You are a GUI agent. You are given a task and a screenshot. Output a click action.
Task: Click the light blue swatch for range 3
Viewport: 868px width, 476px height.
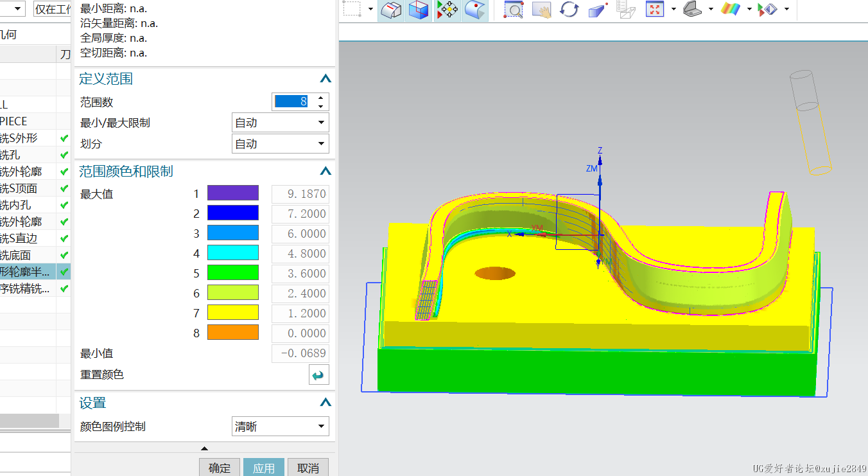tap(232, 233)
